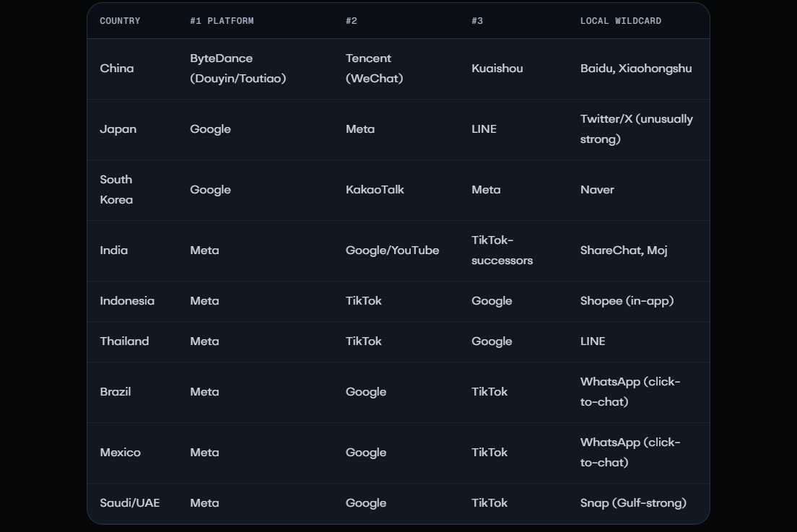Select the Thailand country cell
797x532 pixels.
[x=124, y=341]
